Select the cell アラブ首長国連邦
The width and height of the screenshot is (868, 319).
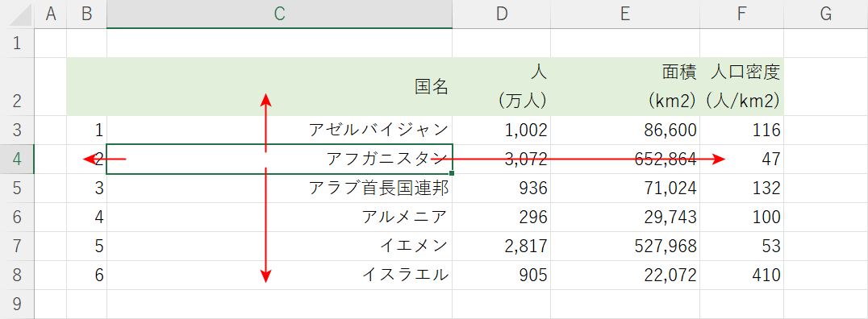point(280,188)
